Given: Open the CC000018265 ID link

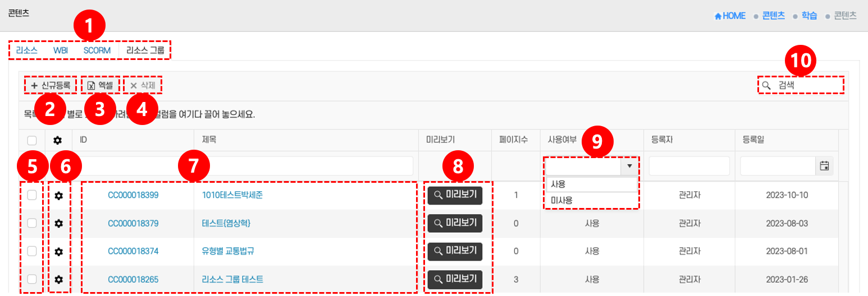Looking at the screenshot, I should tap(133, 279).
